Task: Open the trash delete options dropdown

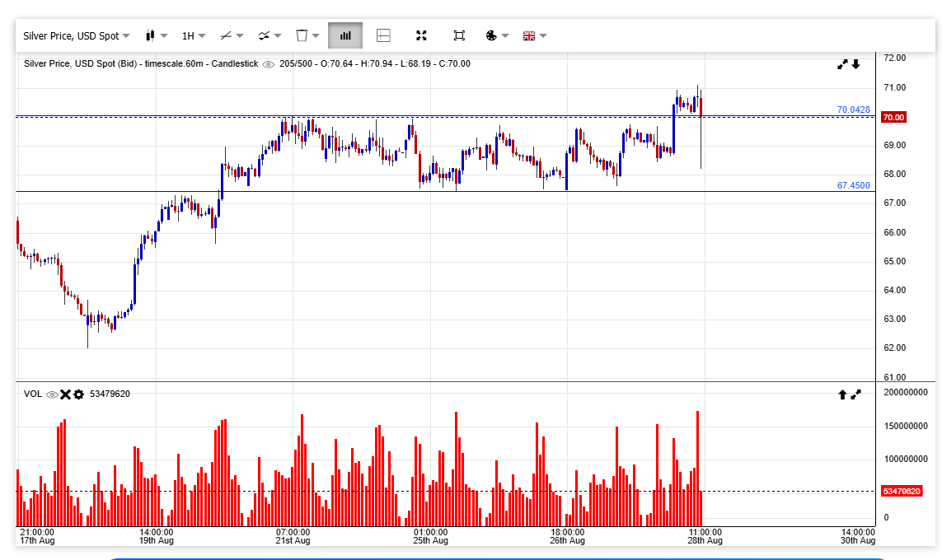Action: (307, 36)
